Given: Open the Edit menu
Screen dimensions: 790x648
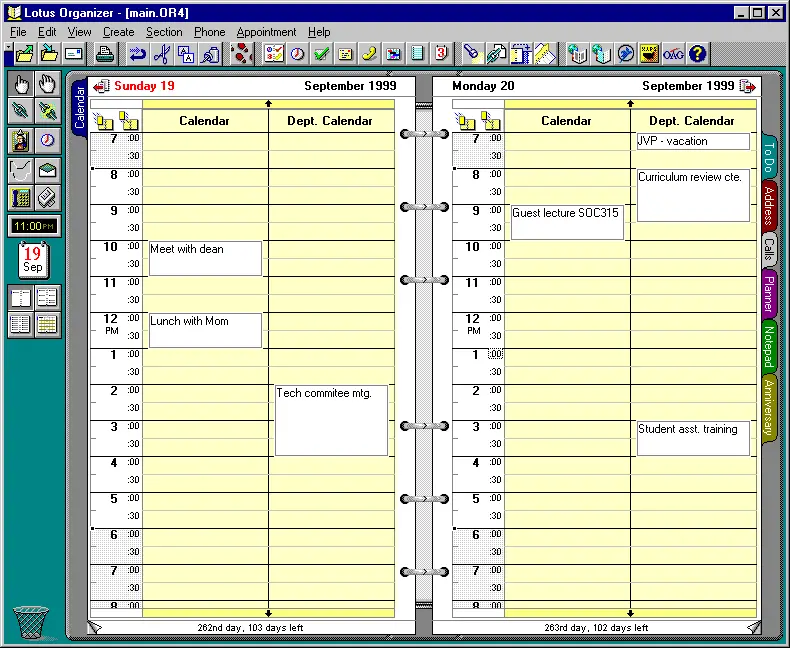Looking at the screenshot, I should (47, 32).
